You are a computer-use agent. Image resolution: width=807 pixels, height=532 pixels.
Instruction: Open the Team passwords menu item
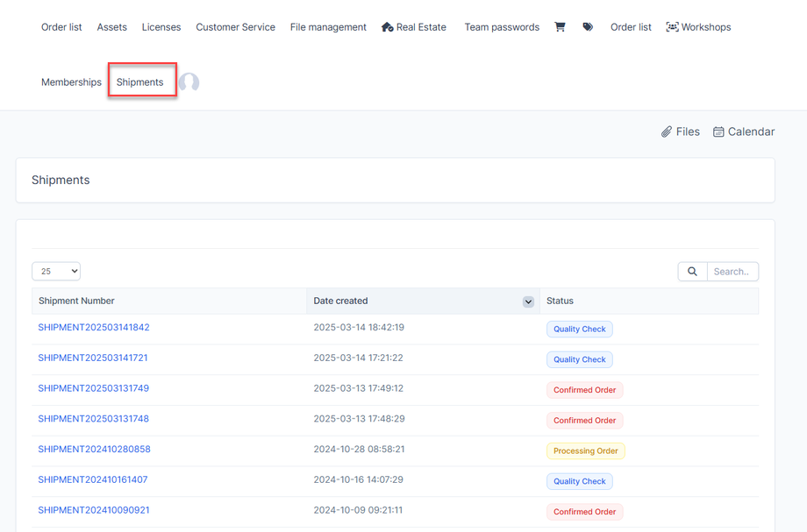pos(502,27)
